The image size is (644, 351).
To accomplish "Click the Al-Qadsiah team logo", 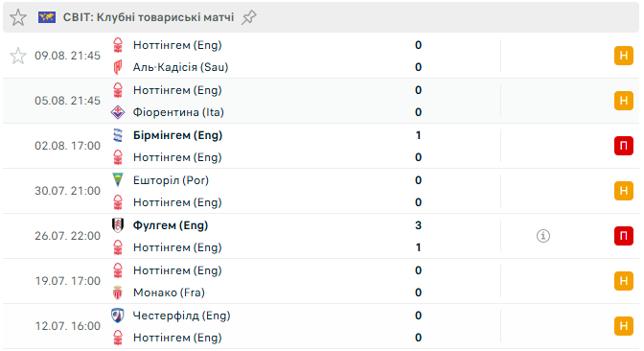I will click(x=118, y=67).
